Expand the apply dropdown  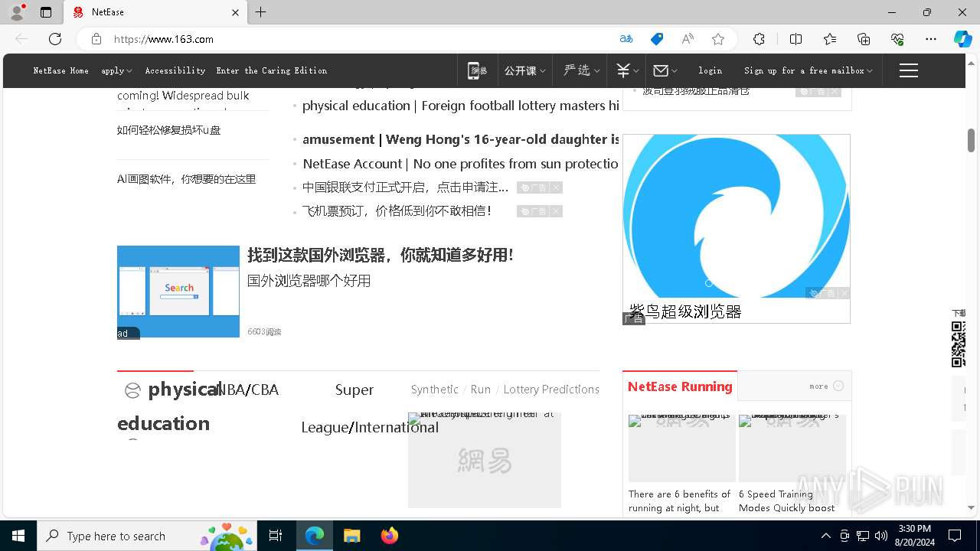pos(116,70)
